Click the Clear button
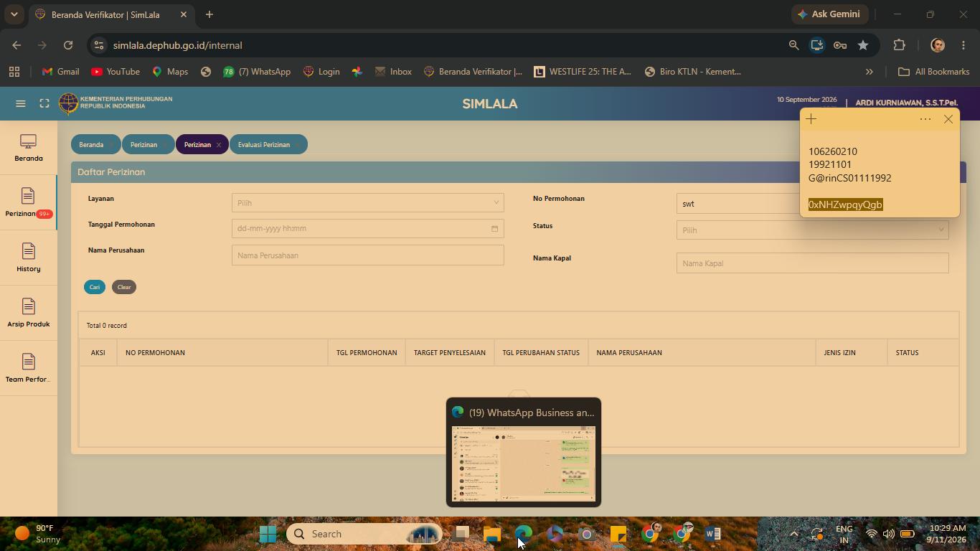The image size is (980, 551). [x=124, y=287]
